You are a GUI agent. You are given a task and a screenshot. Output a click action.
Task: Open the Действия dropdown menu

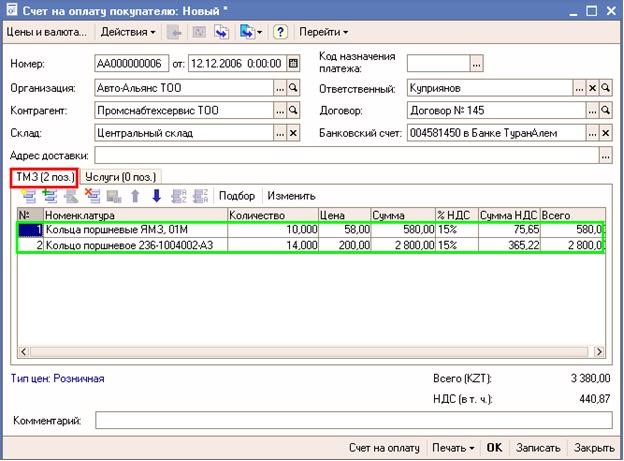(x=128, y=32)
